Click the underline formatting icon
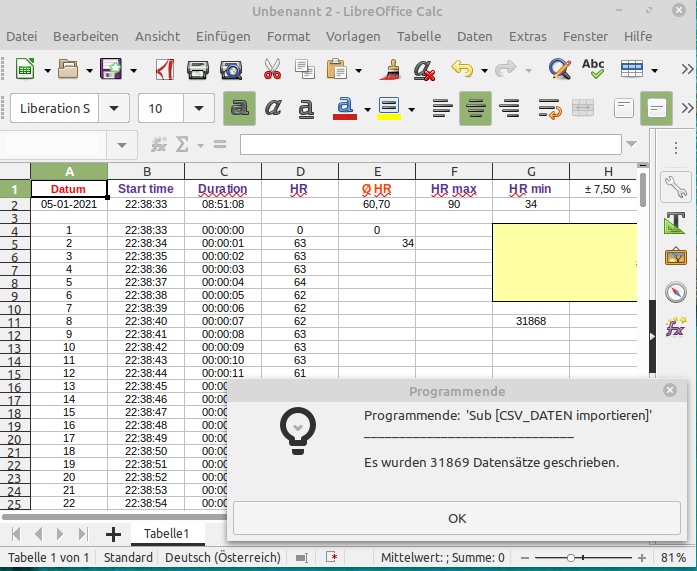The image size is (697, 571). point(306,108)
